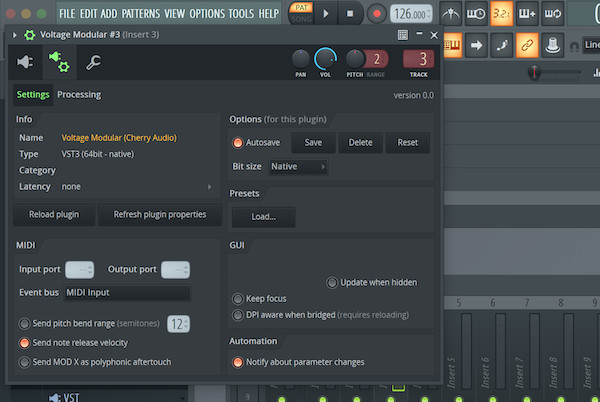Viewport: 600px width, 402px height.
Task: Toggle the orange link multilink icon
Action: [x=527, y=46]
